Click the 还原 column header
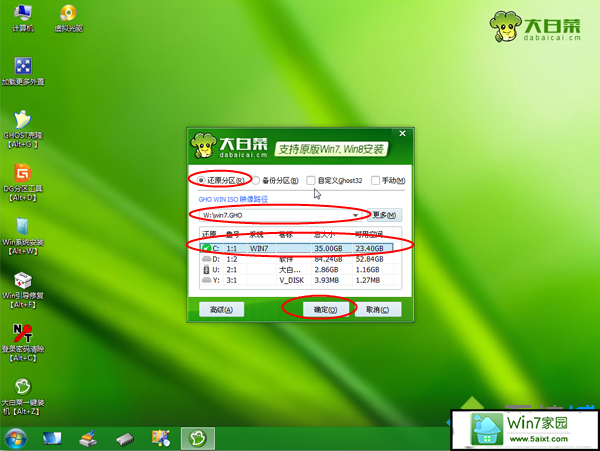The height and width of the screenshot is (451, 600). (210, 234)
